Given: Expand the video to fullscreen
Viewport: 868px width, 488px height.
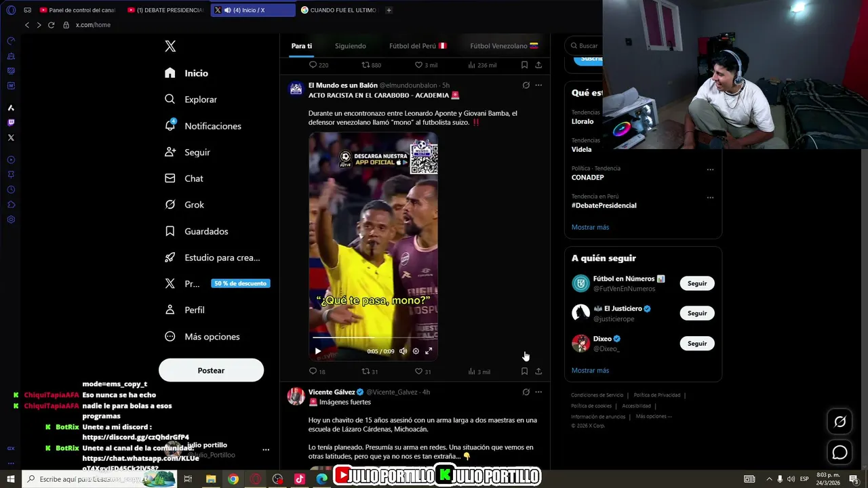Looking at the screenshot, I should coord(429,351).
